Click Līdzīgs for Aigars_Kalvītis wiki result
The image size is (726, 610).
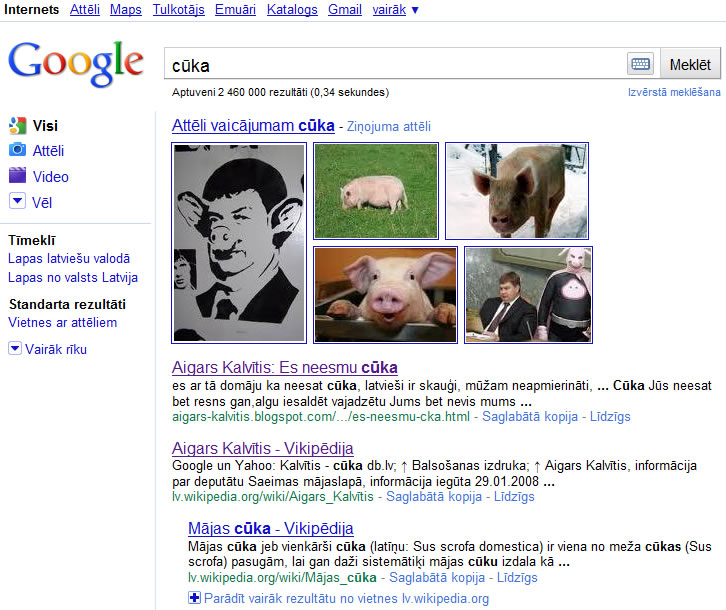pyautogui.click(x=514, y=497)
